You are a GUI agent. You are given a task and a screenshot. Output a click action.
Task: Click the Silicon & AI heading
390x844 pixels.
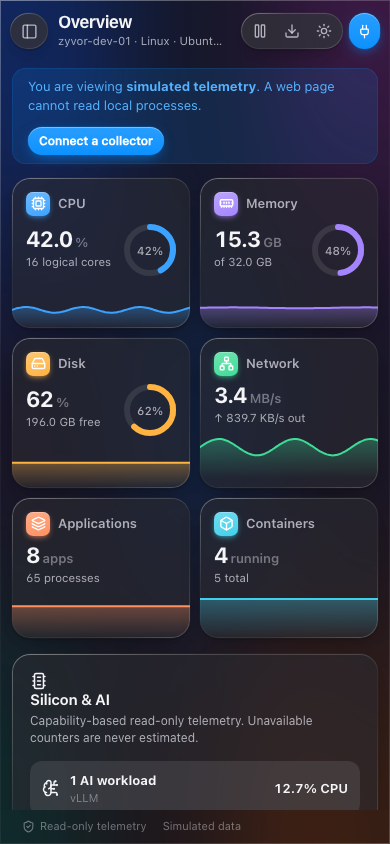70,700
